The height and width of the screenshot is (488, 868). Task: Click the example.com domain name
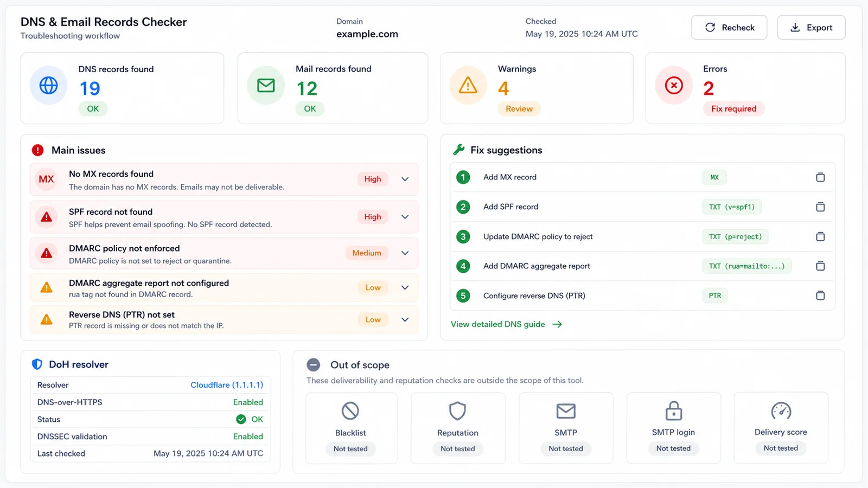point(367,34)
